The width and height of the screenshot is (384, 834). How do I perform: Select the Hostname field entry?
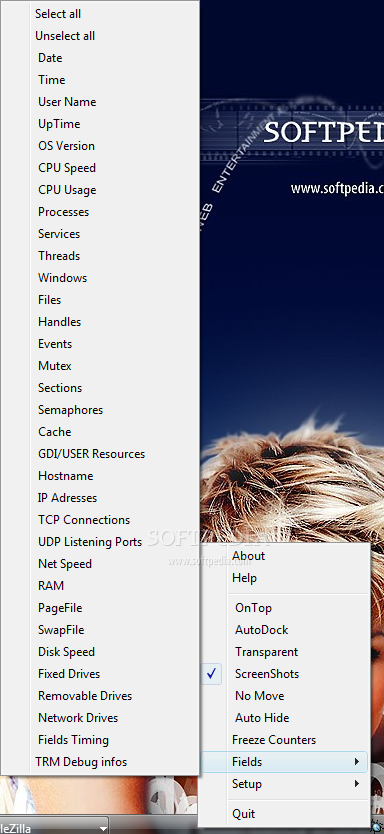click(100, 476)
